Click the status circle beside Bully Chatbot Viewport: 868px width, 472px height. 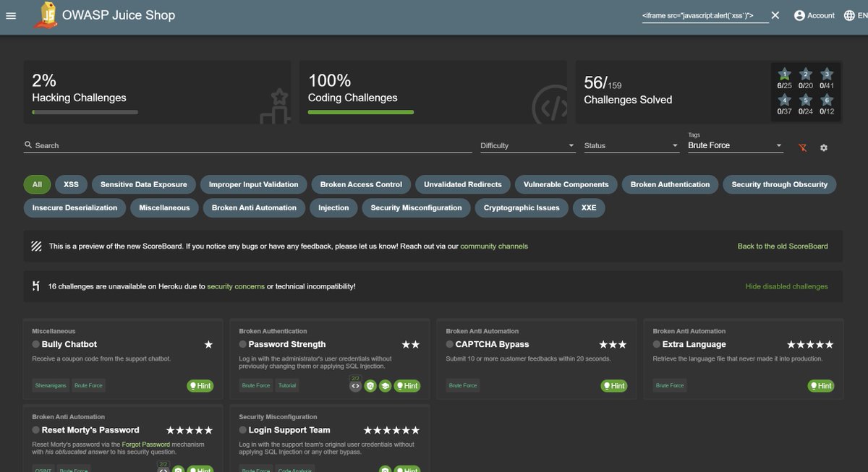pyautogui.click(x=36, y=345)
